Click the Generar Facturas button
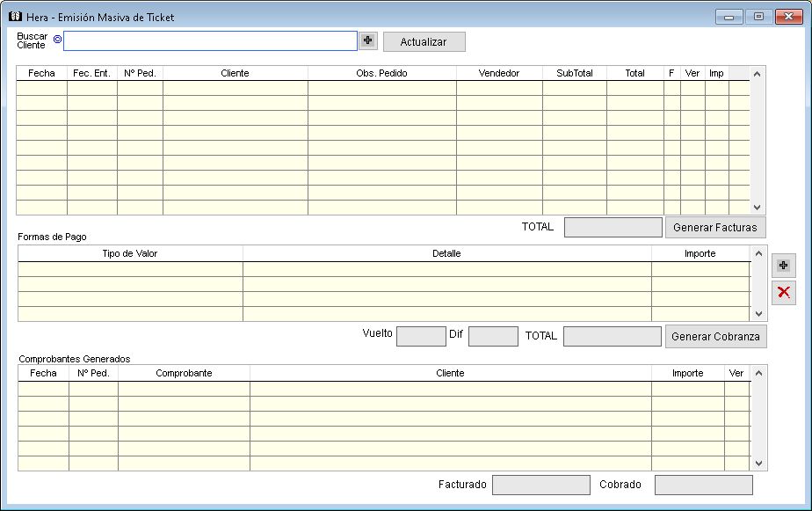This screenshot has width=812, height=511. point(714,228)
